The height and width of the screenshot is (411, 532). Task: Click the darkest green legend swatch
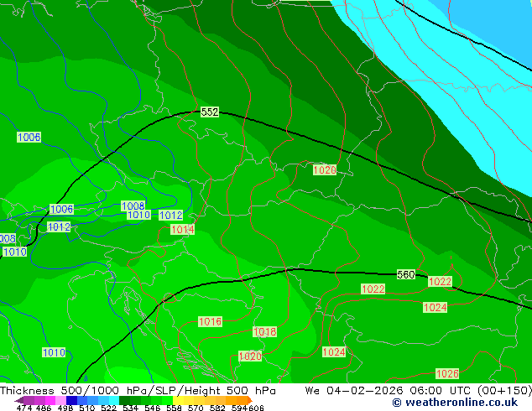pyautogui.click(x=124, y=400)
